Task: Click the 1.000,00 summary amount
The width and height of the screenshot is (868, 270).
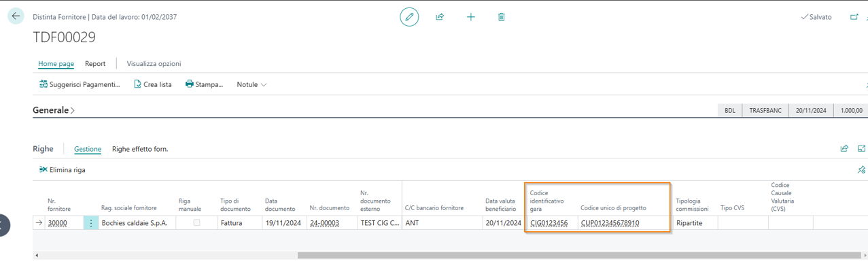Action: pyautogui.click(x=852, y=110)
